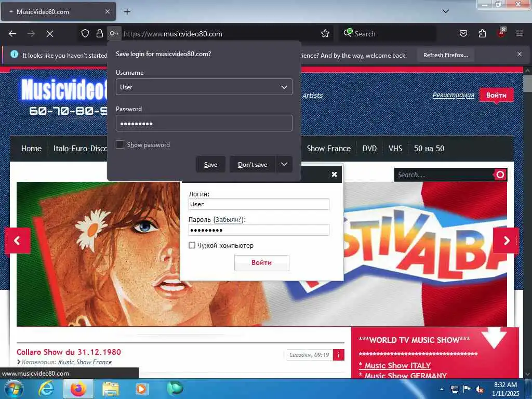Check the Чужой компьютер checkbox
Image resolution: width=532 pixels, height=399 pixels.
coord(192,245)
